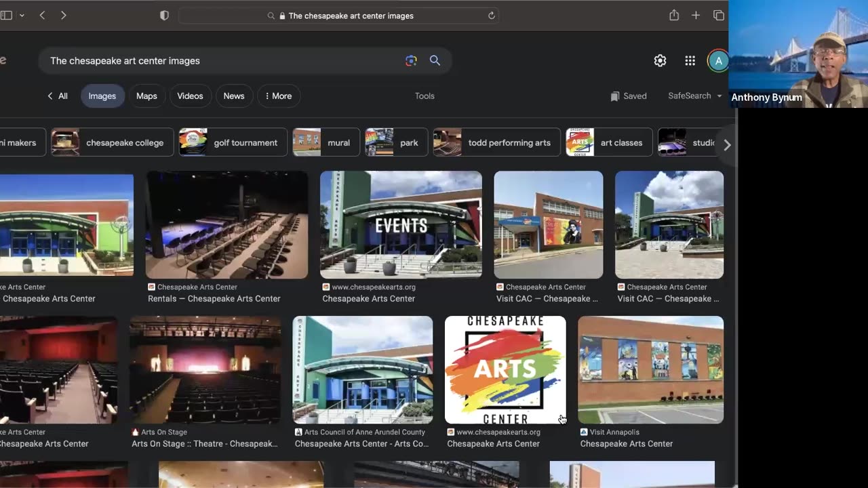This screenshot has height=488, width=868.
Task: Click the privacy shield icon
Action: 164,16
